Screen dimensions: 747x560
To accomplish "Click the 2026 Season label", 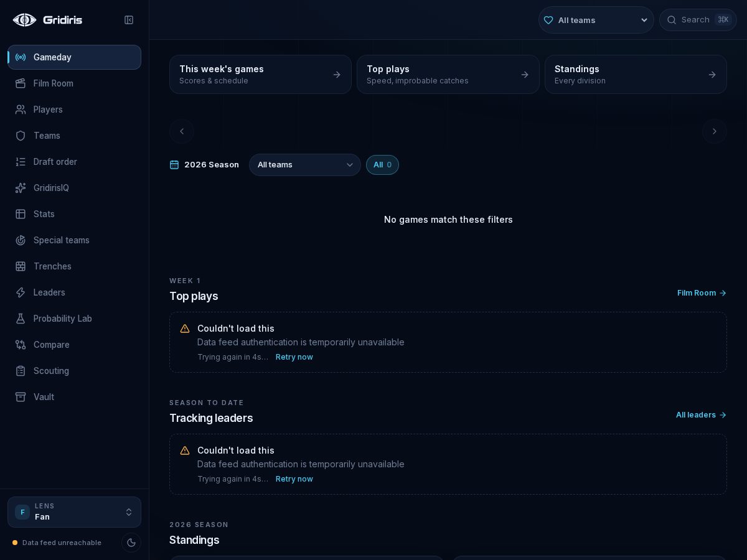I will (x=212, y=165).
